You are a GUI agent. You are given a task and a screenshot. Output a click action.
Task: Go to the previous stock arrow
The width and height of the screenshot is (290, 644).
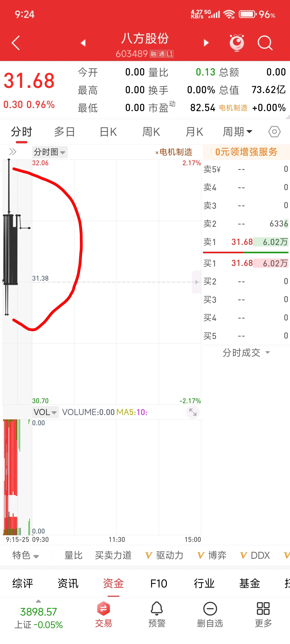pos(83,43)
